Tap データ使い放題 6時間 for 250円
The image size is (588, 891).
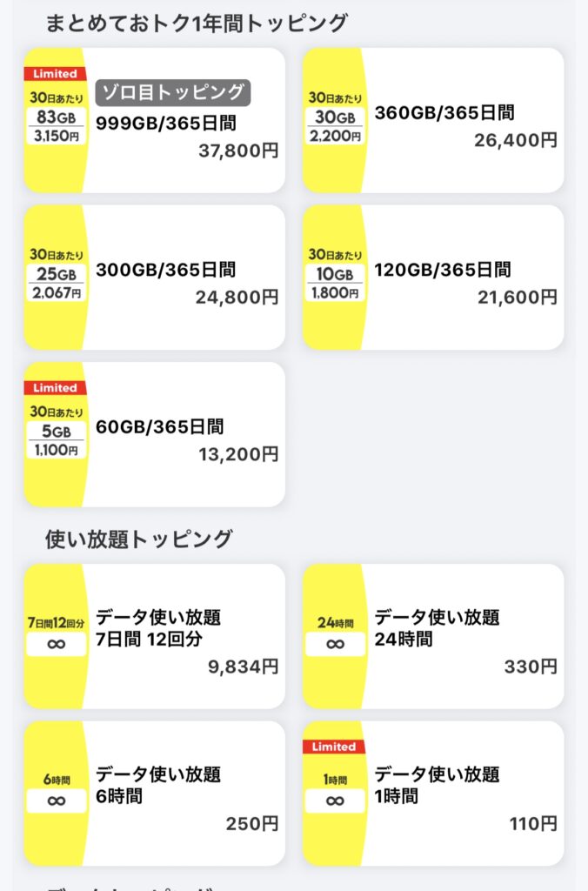click(x=187, y=794)
